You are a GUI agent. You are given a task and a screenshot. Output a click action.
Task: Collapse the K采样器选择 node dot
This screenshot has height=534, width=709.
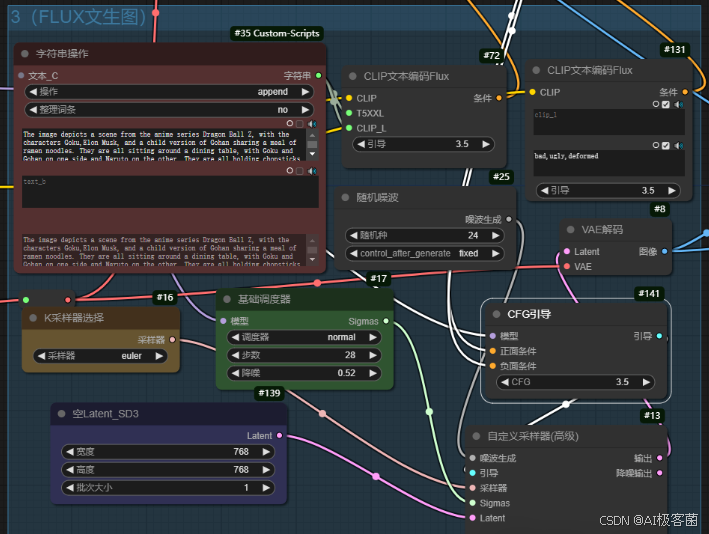pos(33,318)
